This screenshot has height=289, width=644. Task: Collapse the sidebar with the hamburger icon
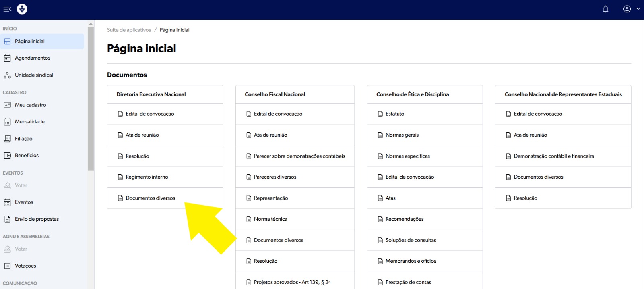tap(7, 9)
